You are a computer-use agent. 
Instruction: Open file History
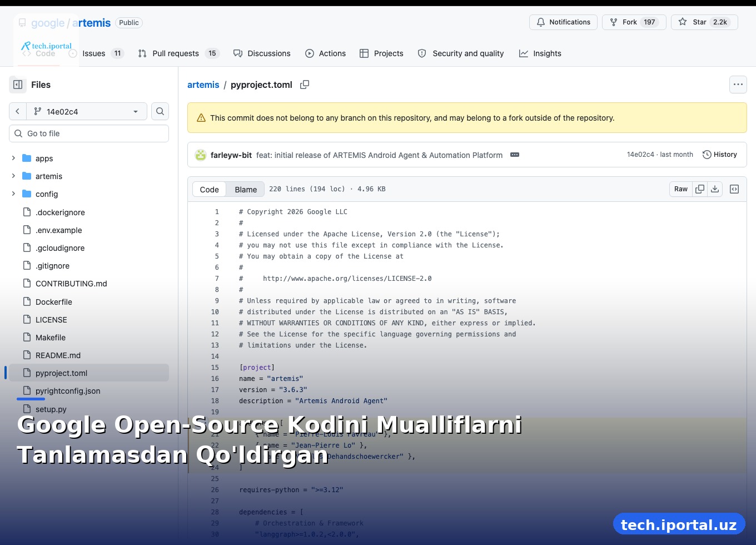[x=720, y=155]
